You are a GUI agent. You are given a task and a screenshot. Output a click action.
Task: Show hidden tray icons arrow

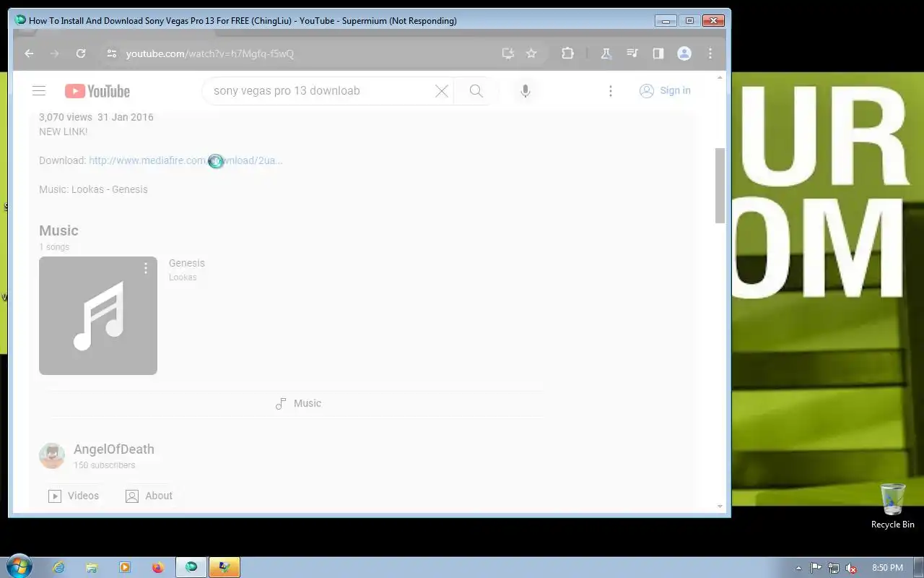(x=798, y=568)
